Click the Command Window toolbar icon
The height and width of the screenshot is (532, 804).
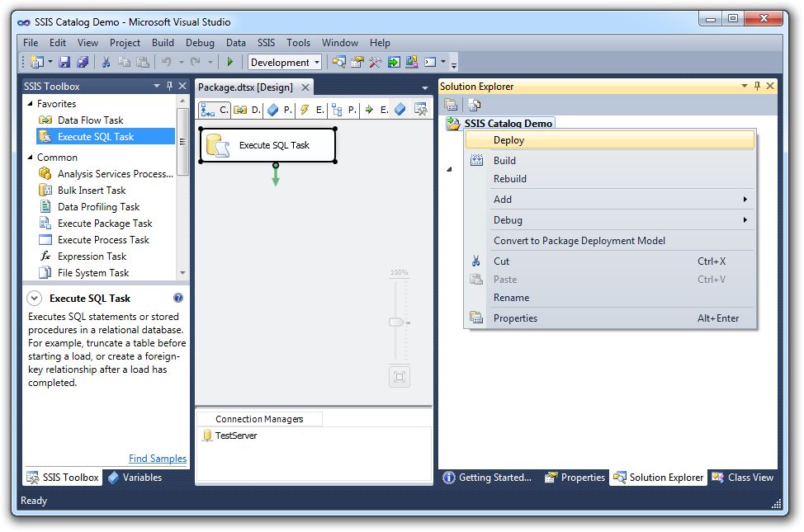(430, 62)
